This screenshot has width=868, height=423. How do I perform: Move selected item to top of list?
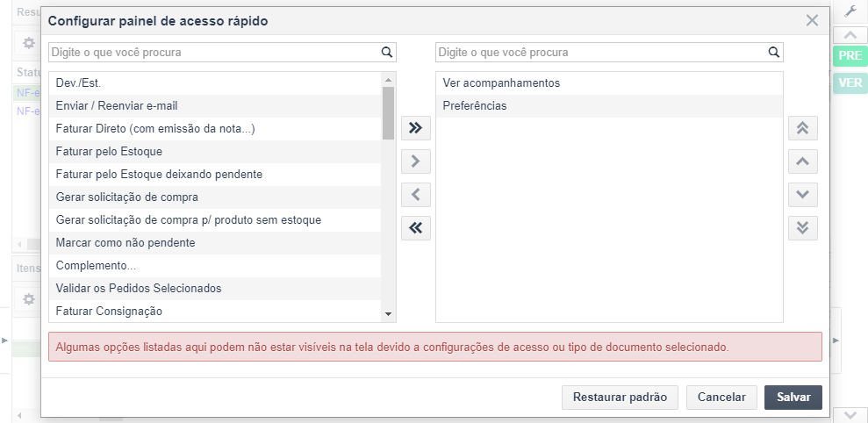point(803,128)
